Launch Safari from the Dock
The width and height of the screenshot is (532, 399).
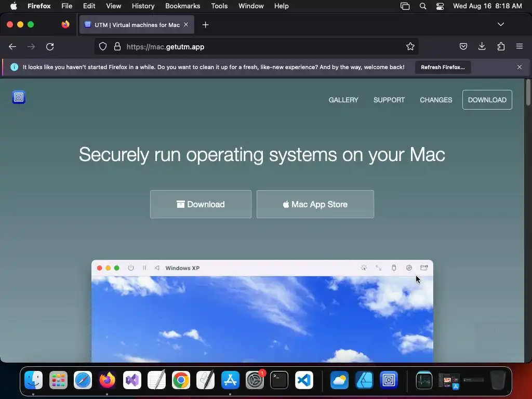click(83, 380)
